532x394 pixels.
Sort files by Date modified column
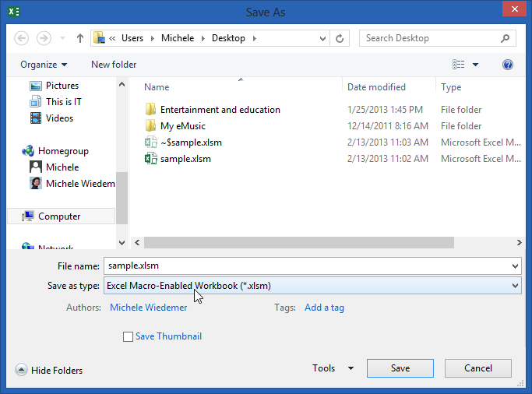coord(376,87)
